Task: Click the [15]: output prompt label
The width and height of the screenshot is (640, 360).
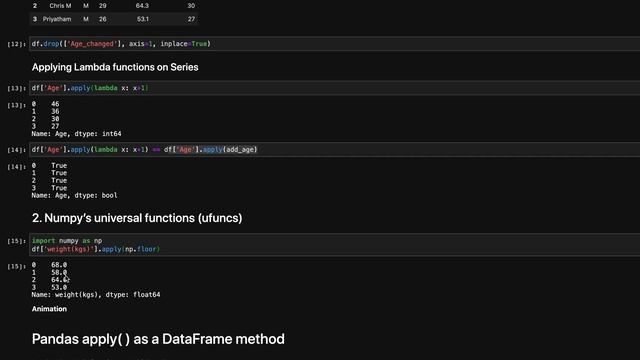Action: click(17, 267)
